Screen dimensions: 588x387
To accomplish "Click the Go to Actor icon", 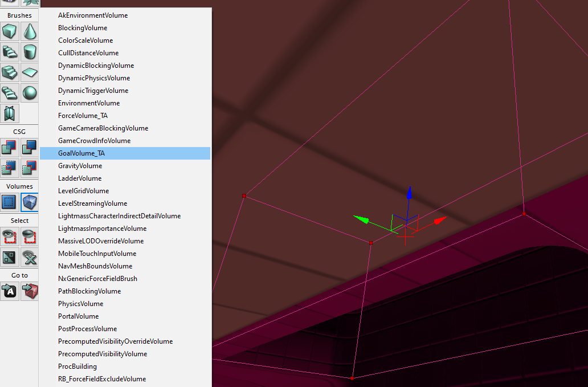I will tap(10, 291).
